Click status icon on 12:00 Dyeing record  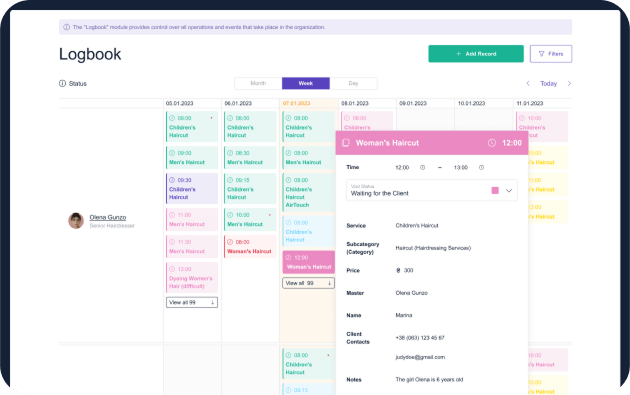172,269
